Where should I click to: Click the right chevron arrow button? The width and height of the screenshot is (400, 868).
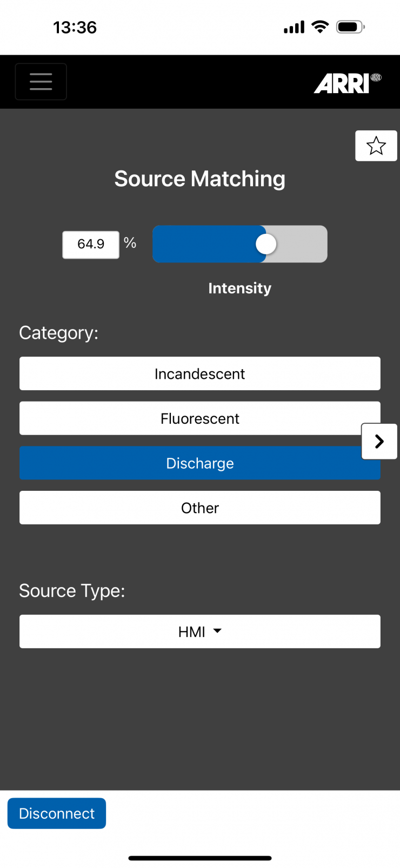(x=379, y=442)
